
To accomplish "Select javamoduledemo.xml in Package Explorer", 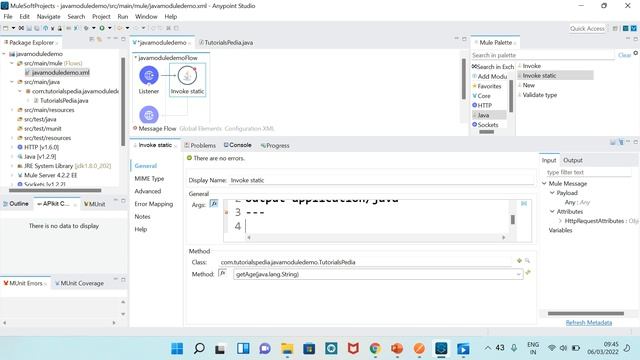I will click(57, 73).
